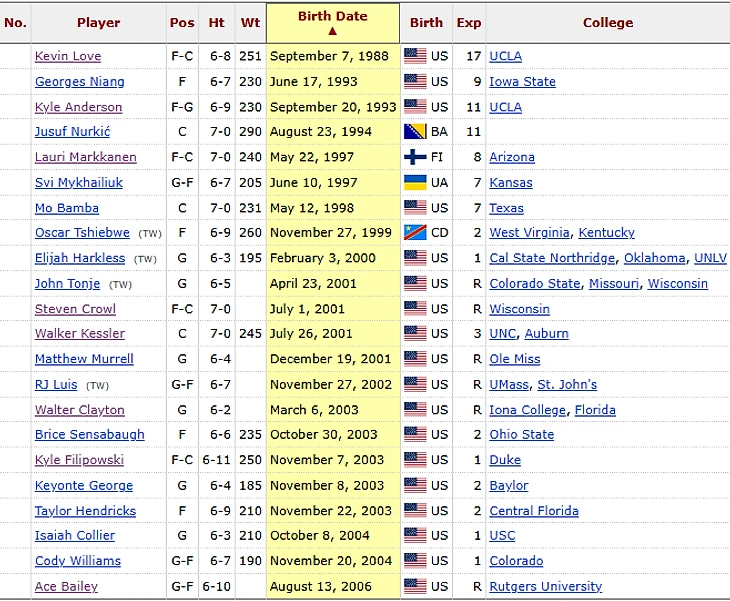Open Arizona college link
This screenshot has width=730, height=601.
point(512,157)
